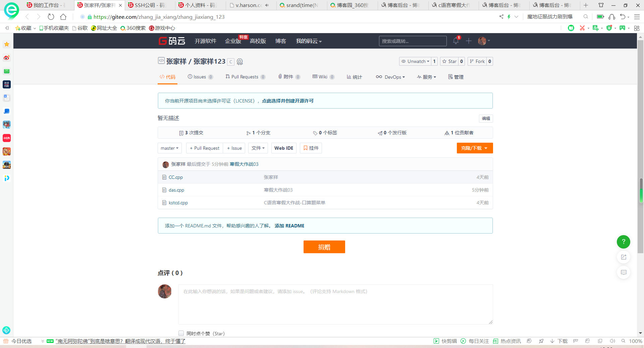This screenshot has height=348, width=644.
Task: Open the kstcd.cpp file
Action: [178, 203]
